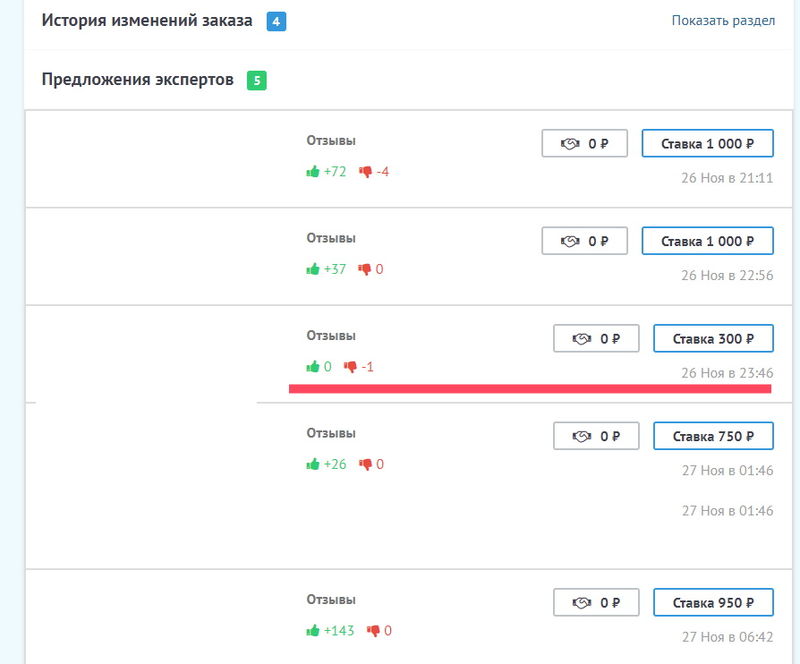The height and width of the screenshot is (664, 800).
Task: Choose the Ставка 750 ₽ bid
Action: (x=713, y=436)
